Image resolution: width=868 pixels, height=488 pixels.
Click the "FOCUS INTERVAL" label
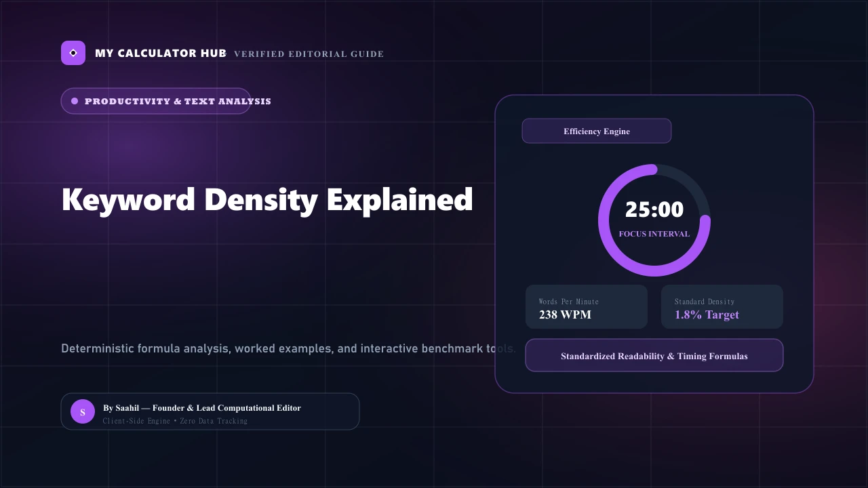tap(654, 234)
